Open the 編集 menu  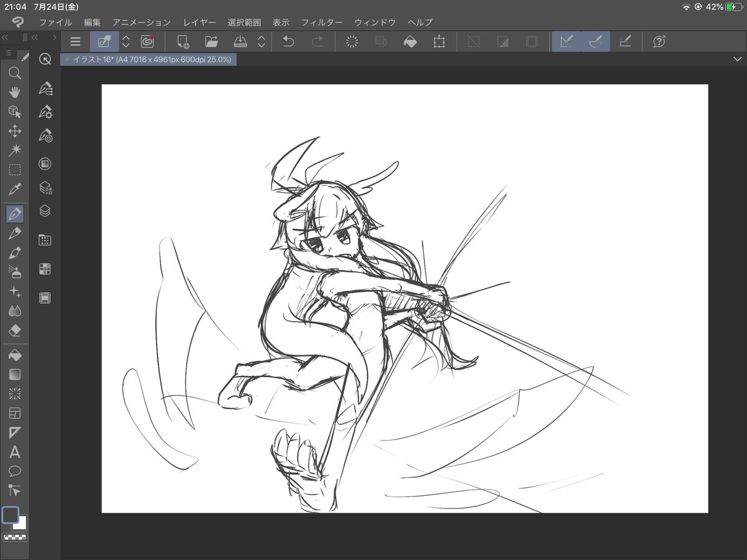click(x=92, y=22)
